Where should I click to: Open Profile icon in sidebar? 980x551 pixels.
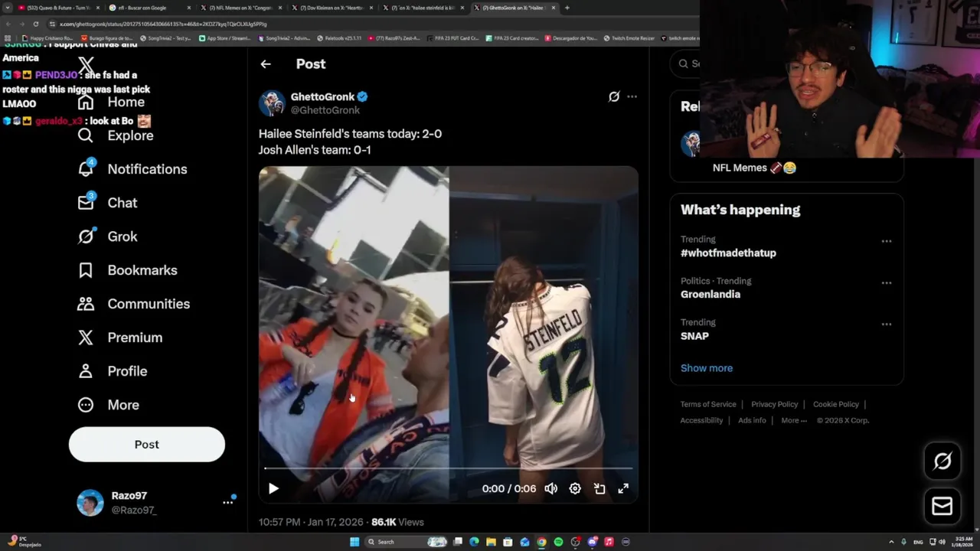(x=86, y=371)
